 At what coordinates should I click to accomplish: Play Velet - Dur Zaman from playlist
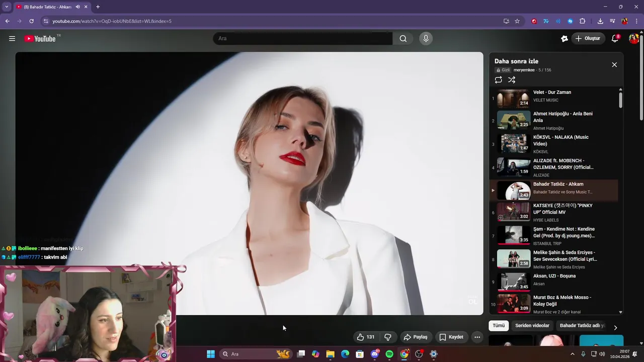[x=553, y=98]
